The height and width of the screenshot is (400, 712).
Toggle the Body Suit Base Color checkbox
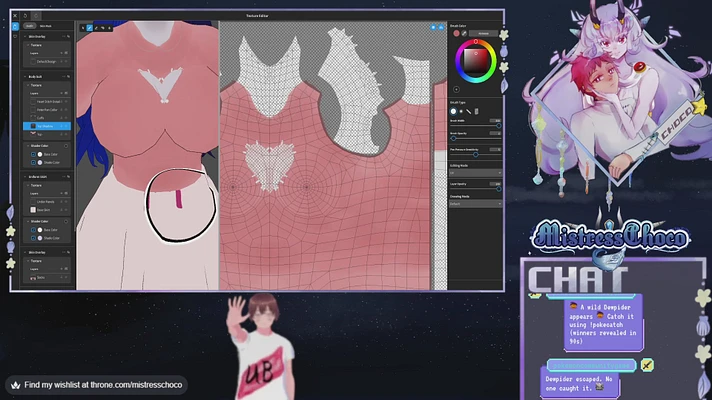pyautogui.click(x=33, y=154)
